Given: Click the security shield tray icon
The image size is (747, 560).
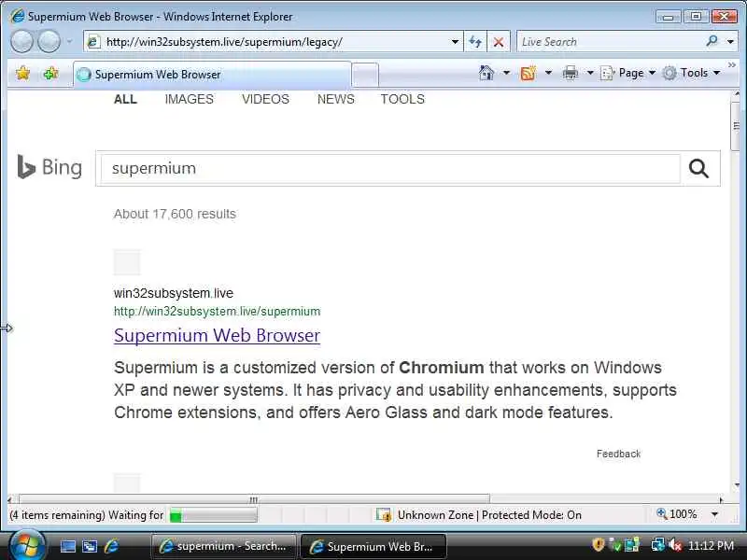Looking at the screenshot, I should pos(598,544).
